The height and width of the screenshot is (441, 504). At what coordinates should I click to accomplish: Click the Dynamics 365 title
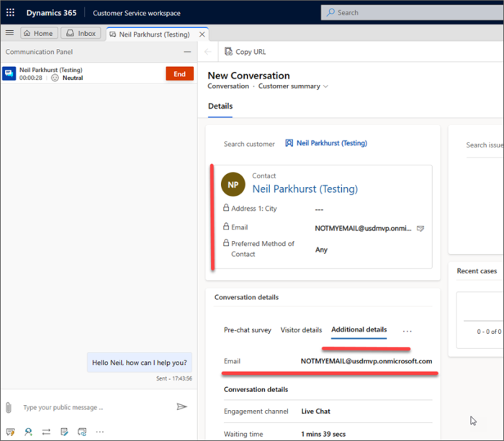(x=51, y=13)
